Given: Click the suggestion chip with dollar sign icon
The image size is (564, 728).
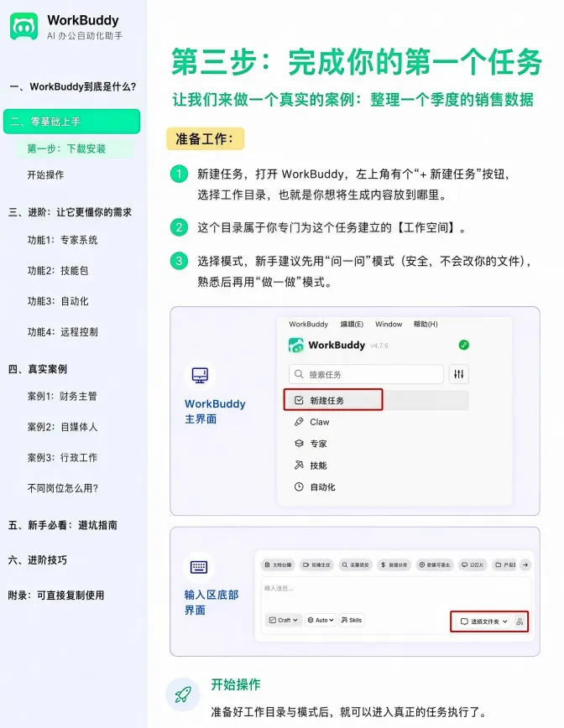Looking at the screenshot, I should [394, 565].
